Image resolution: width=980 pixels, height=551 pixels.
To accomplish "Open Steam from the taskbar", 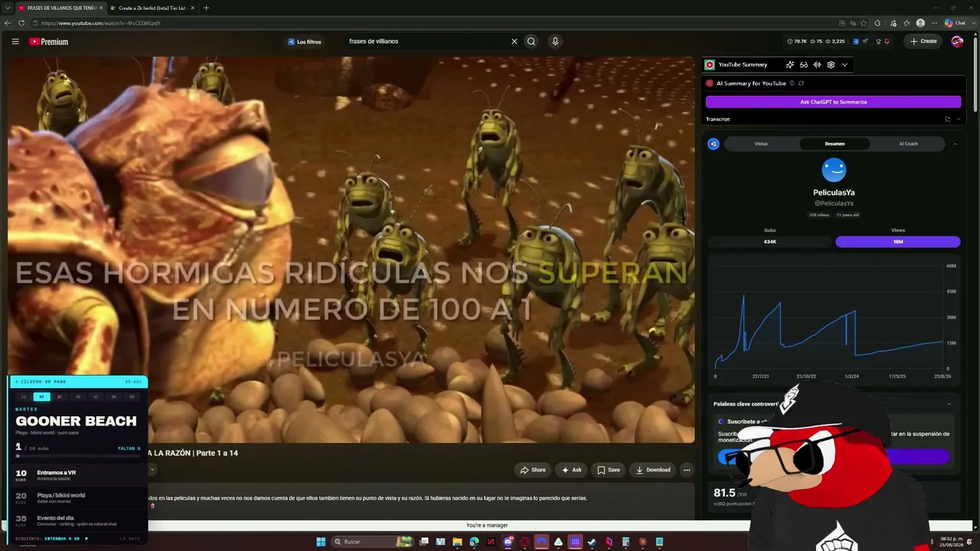I will [592, 542].
